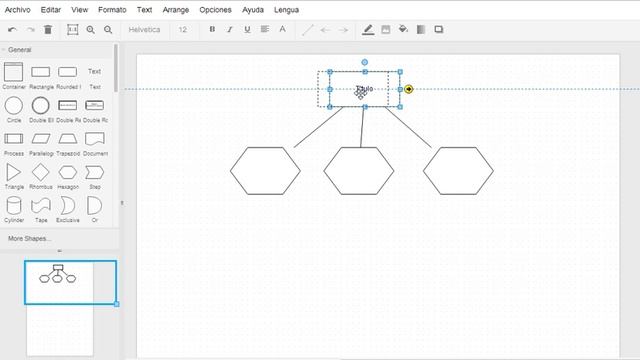Toggle italic formatting
Viewport: 640px width, 360px height.
[230, 29]
